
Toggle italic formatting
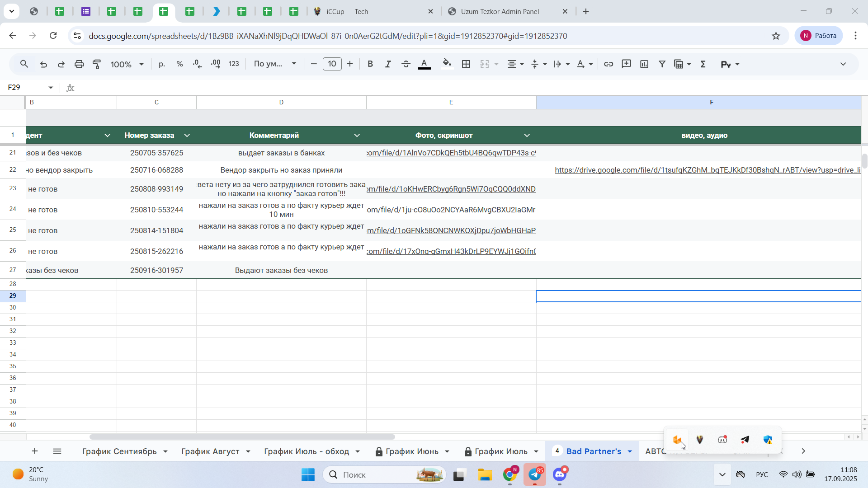coord(388,64)
